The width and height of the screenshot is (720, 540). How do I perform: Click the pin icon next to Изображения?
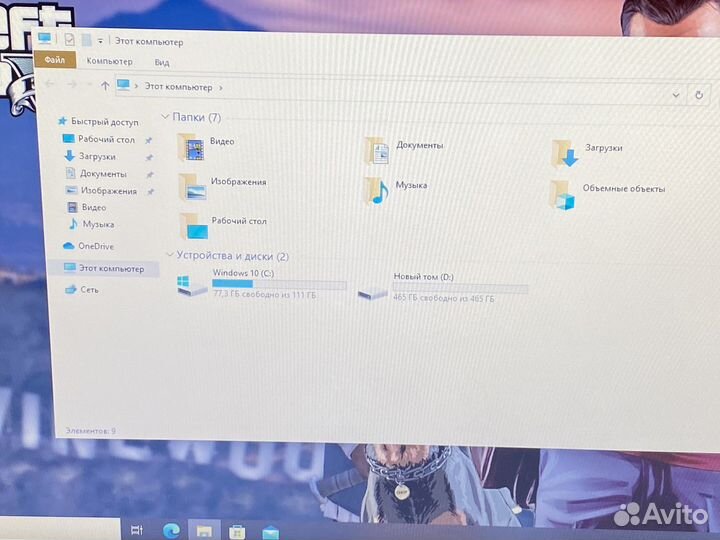tap(151, 191)
